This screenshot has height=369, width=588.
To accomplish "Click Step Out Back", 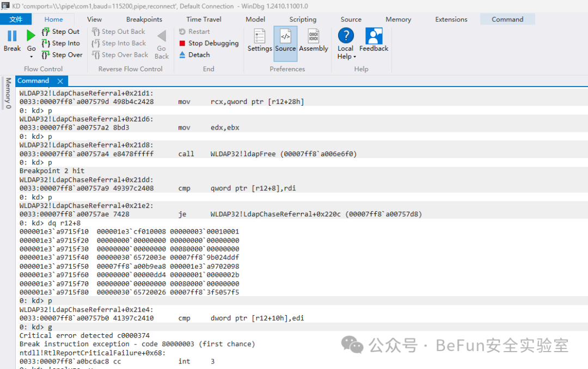I will click(x=119, y=32).
